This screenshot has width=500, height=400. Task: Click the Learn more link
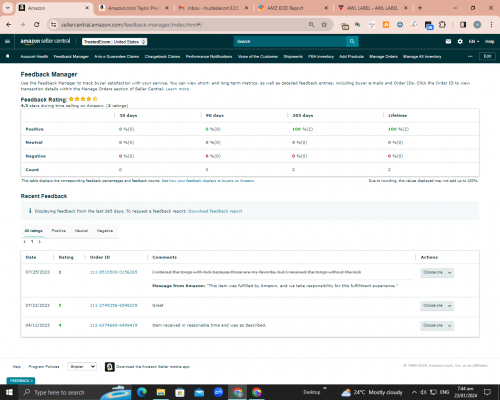tap(177, 89)
